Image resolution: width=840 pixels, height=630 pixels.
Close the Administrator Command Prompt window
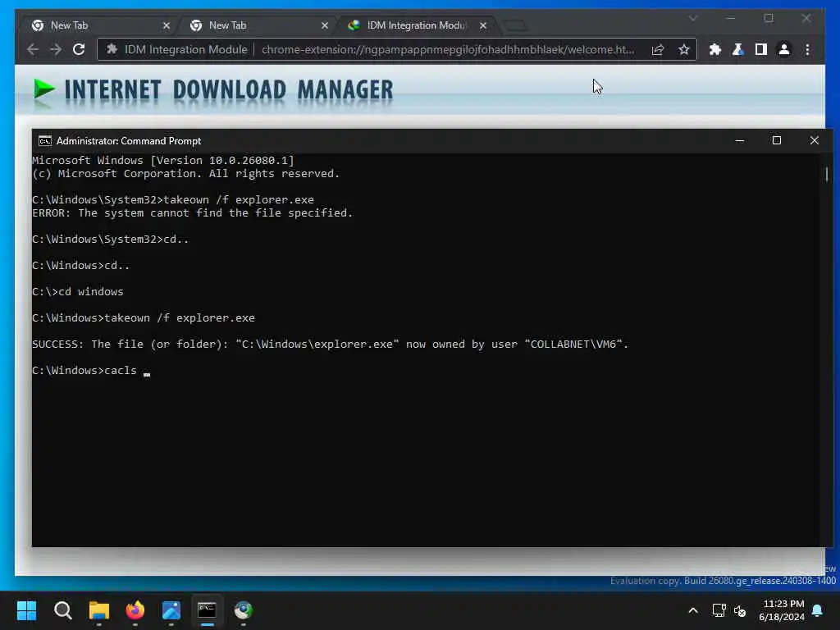pyautogui.click(x=815, y=140)
